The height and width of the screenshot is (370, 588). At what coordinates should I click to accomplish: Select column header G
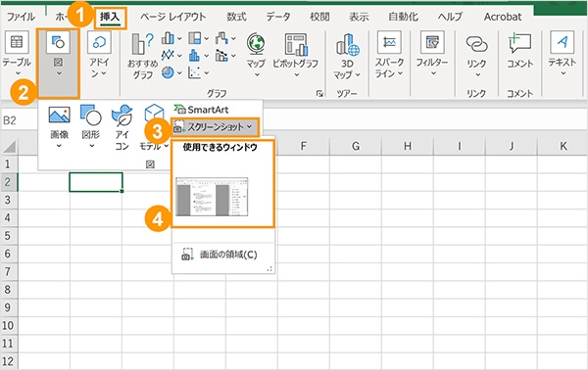(356, 146)
